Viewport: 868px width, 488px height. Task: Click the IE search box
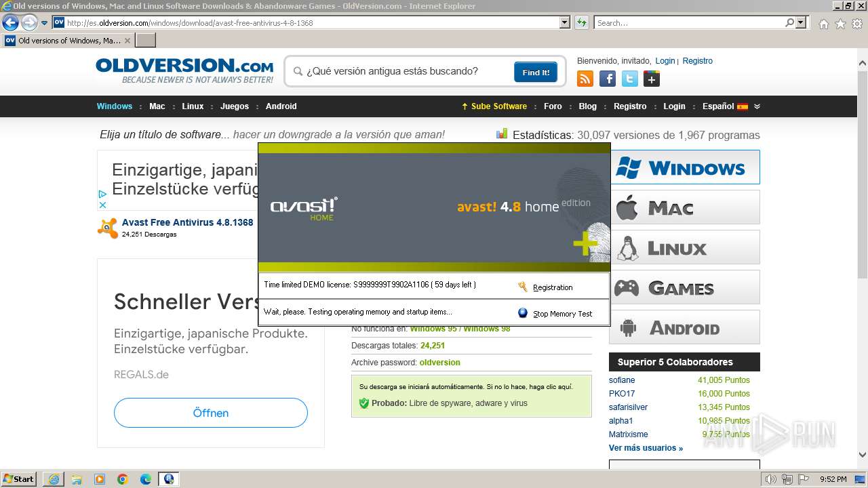[x=688, y=22]
